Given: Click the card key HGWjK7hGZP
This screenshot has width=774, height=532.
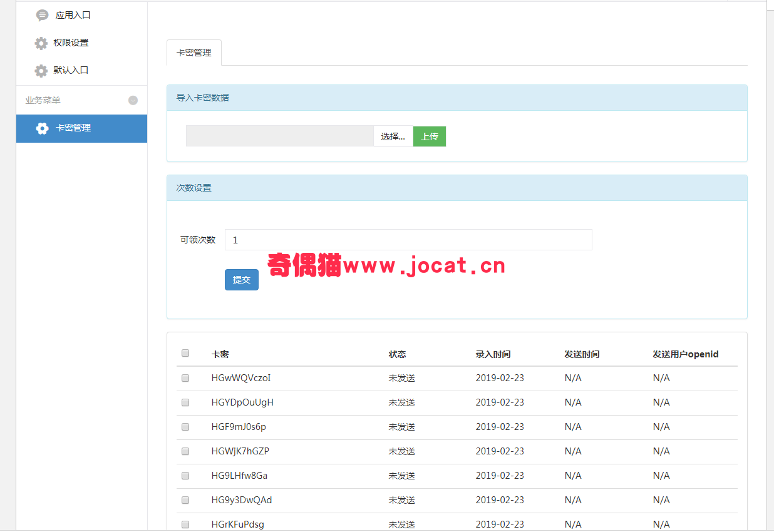Looking at the screenshot, I should click(x=240, y=451).
